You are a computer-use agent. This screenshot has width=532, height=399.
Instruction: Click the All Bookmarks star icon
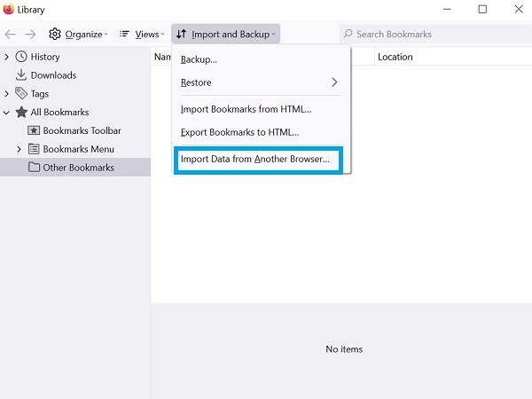point(21,113)
